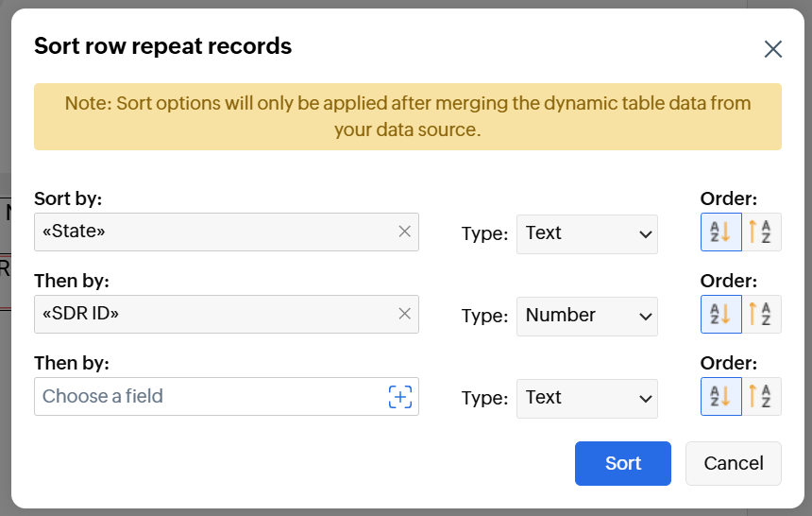Click insert field icon in Choose a field
The width and height of the screenshot is (812, 516).
[400, 397]
